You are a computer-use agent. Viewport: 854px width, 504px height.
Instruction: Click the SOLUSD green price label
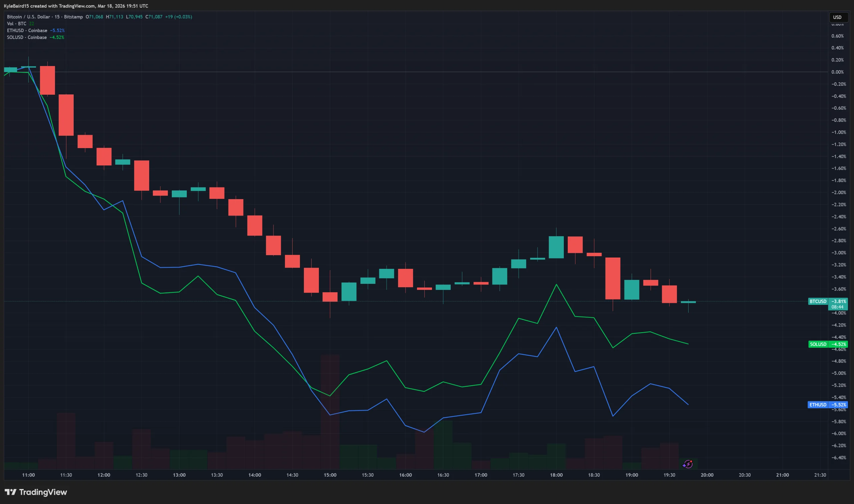[x=818, y=344]
